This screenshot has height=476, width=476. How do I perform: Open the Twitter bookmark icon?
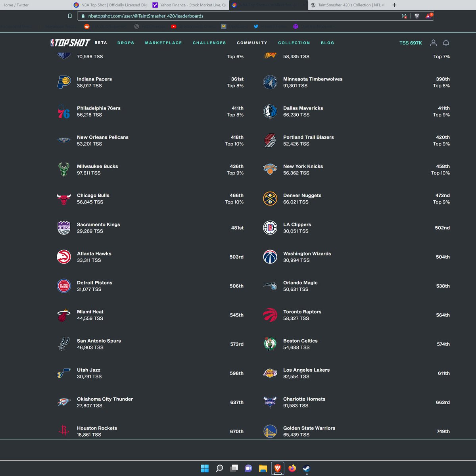pyautogui.click(x=256, y=27)
